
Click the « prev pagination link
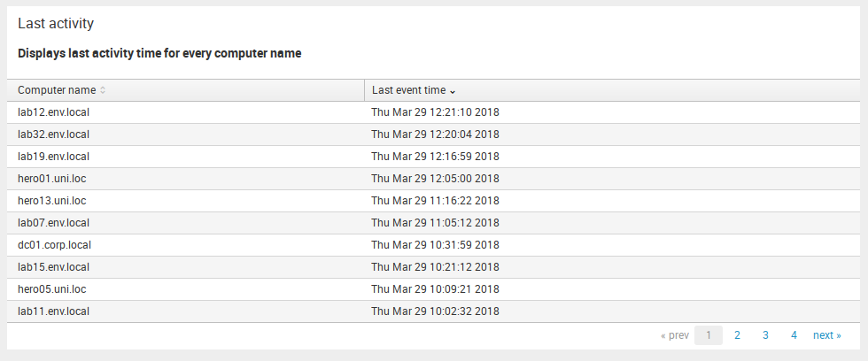point(675,335)
